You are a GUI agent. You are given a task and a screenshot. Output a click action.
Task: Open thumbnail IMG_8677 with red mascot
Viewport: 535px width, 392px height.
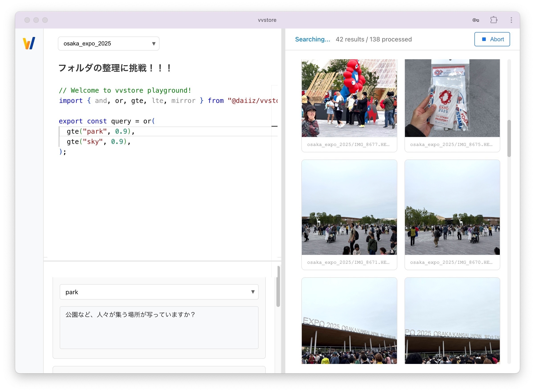pyautogui.click(x=349, y=98)
